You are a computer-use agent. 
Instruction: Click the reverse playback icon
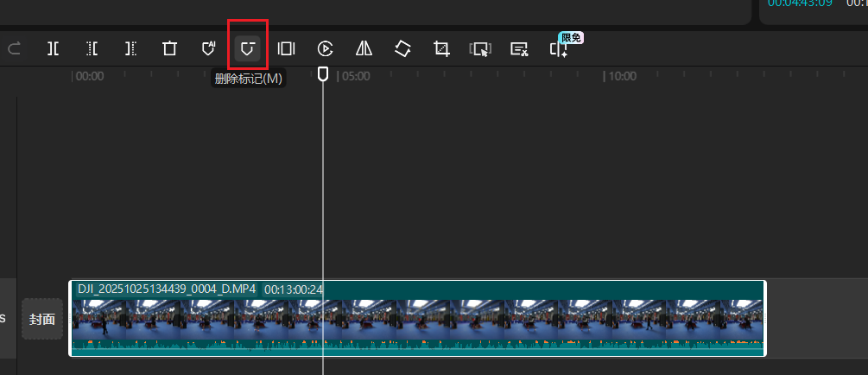click(325, 49)
